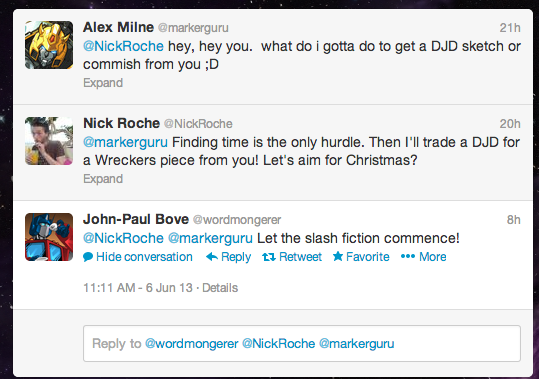Click in the Reply to text field
539x379 pixels.
[302, 344]
